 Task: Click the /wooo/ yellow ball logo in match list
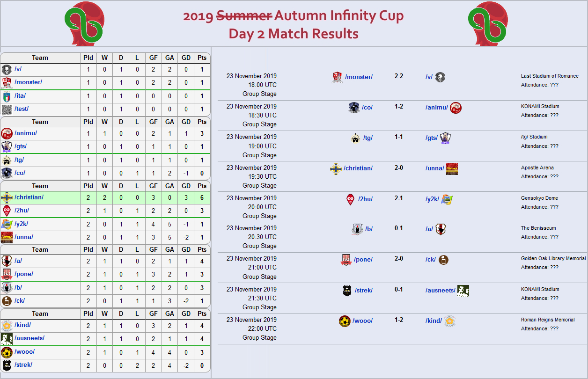[345, 321]
